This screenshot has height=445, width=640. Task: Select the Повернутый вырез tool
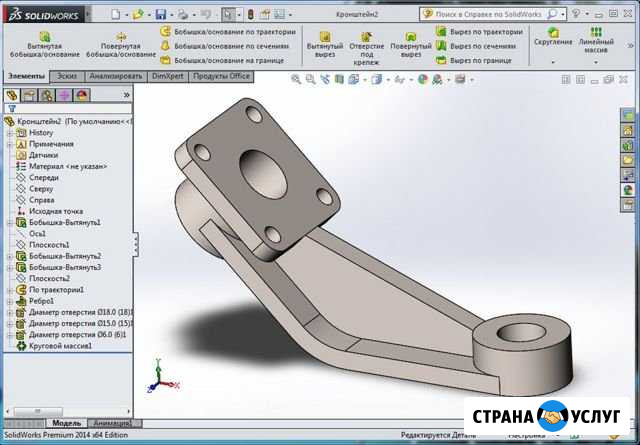[x=411, y=44]
